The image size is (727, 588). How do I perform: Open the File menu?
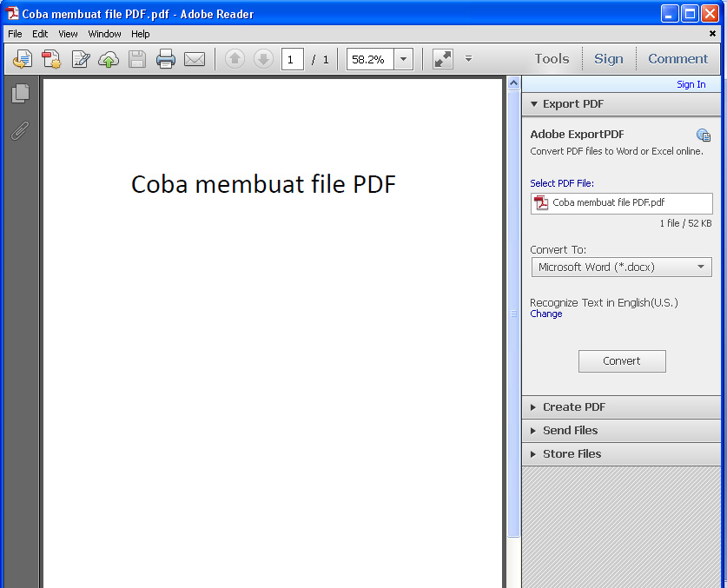(15, 34)
